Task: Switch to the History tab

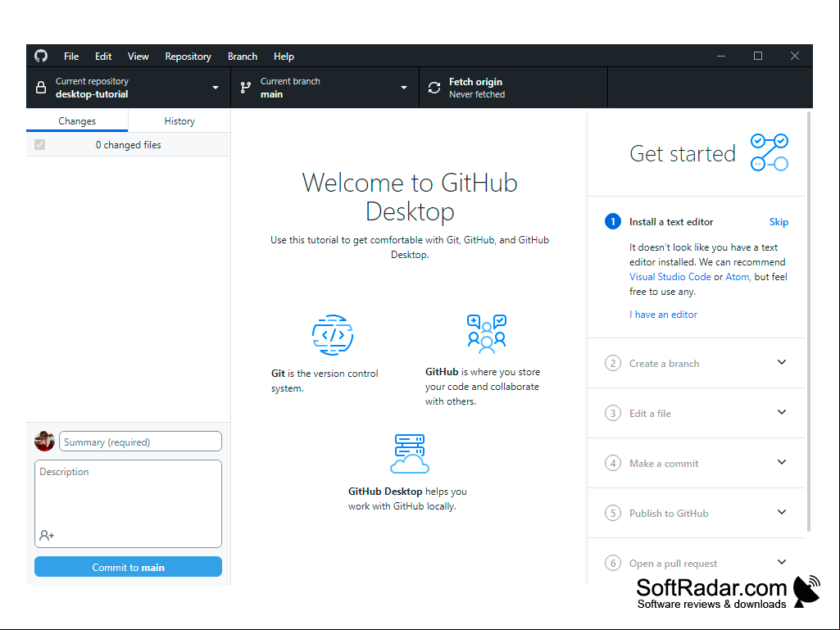Action: point(179,121)
